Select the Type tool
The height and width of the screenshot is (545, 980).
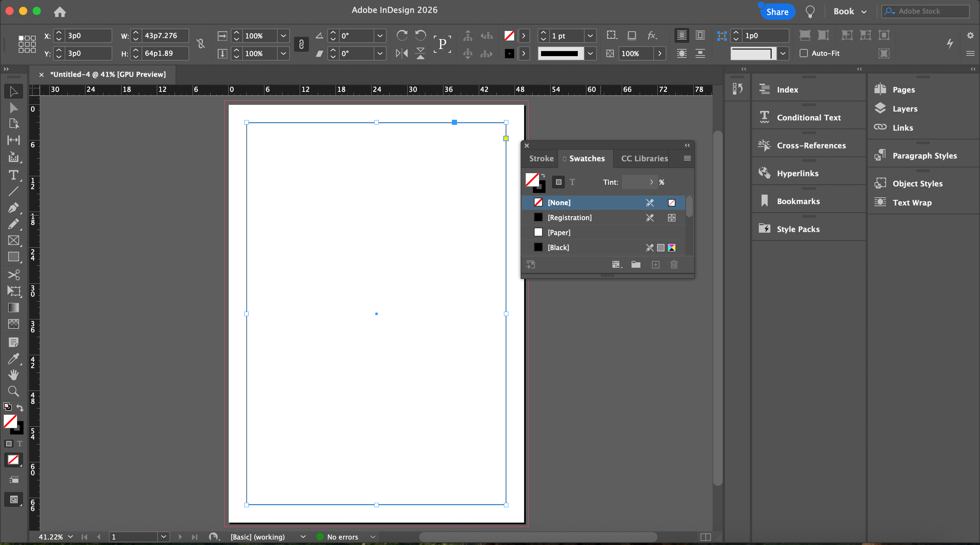[13, 175]
